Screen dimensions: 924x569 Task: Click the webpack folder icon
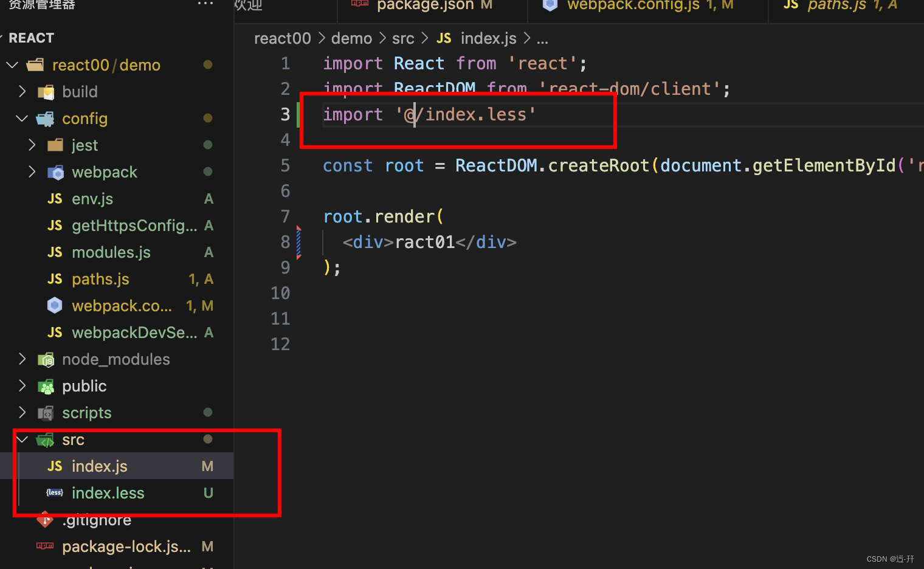click(55, 172)
